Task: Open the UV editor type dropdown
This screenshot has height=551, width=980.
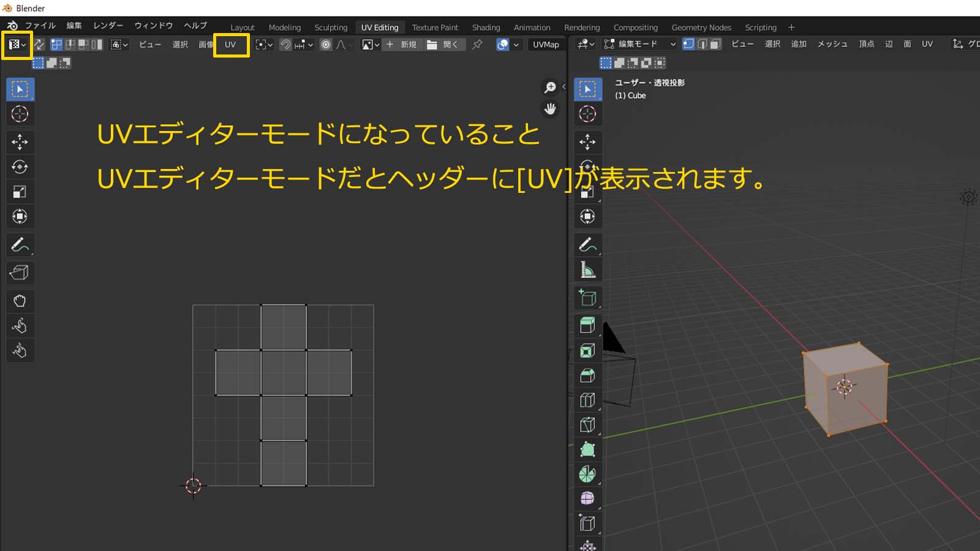Action: coord(17,45)
